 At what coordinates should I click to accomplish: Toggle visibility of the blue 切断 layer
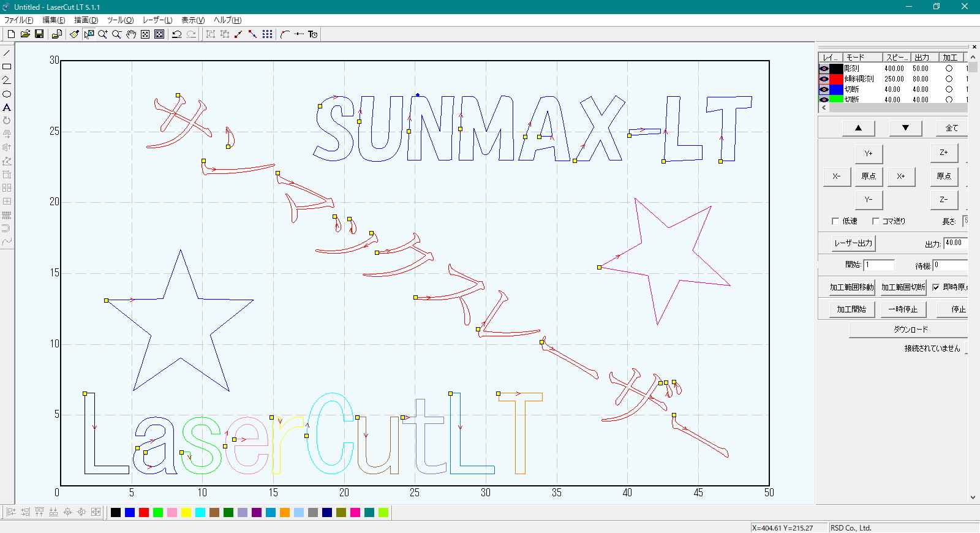[x=824, y=89]
